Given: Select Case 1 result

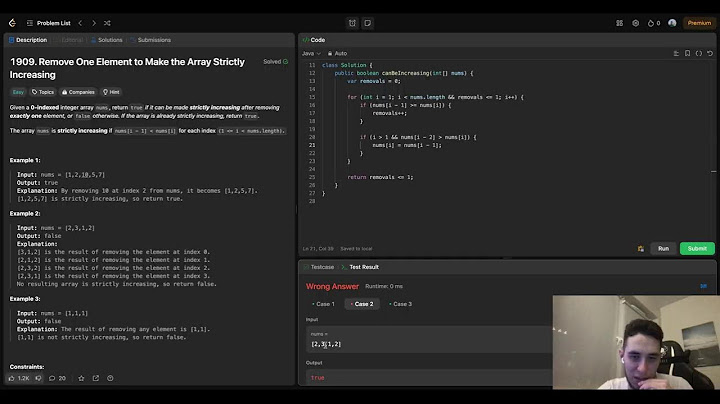Looking at the screenshot, I should click(x=323, y=304).
